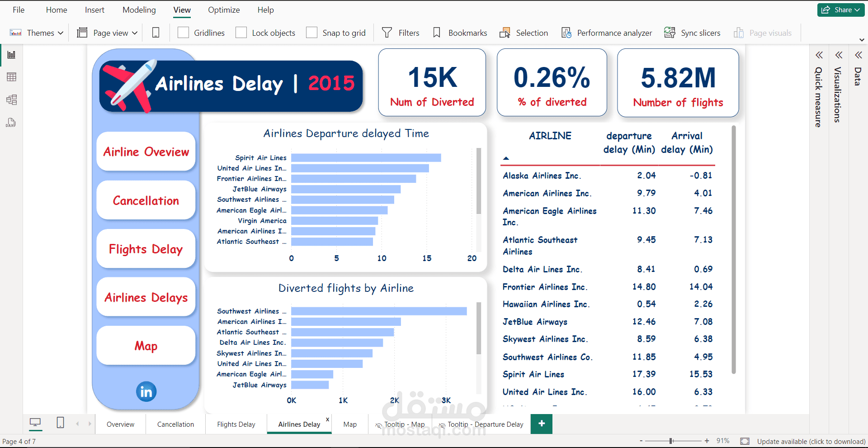868x448 pixels.
Task: Open the Cancellation page tab
Action: coord(175,424)
